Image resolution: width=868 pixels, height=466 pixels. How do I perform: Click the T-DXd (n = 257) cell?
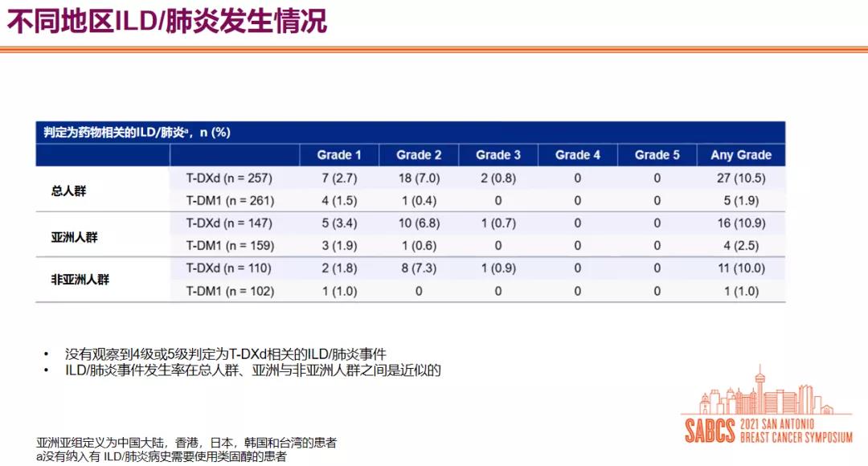(229, 178)
